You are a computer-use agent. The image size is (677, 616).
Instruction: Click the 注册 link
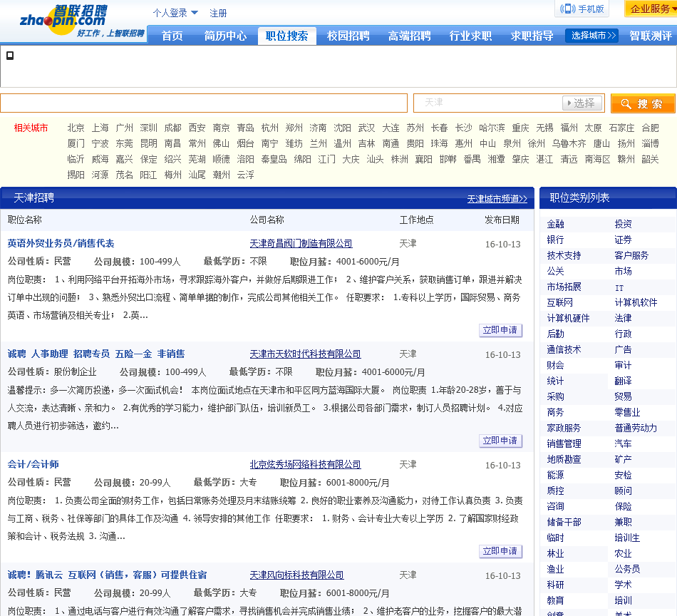pyautogui.click(x=218, y=13)
